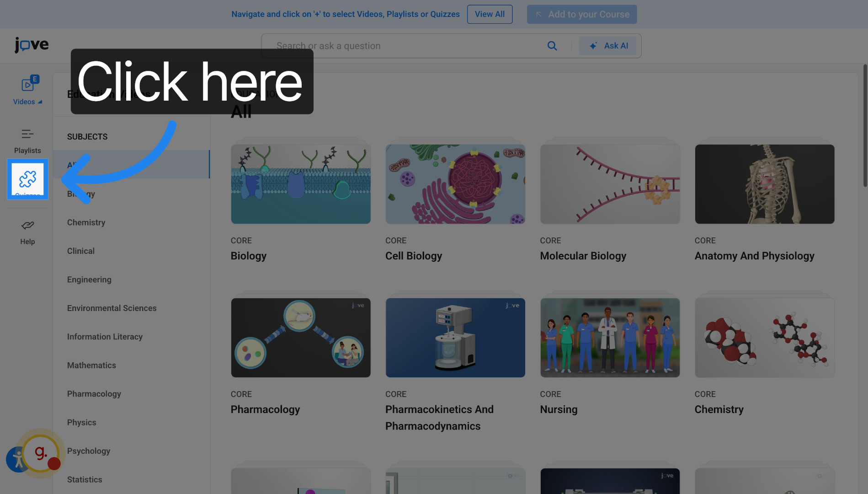This screenshot has height=494, width=868.
Task: Select Statistics in the Subjects list
Action: click(x=85, y=480)
